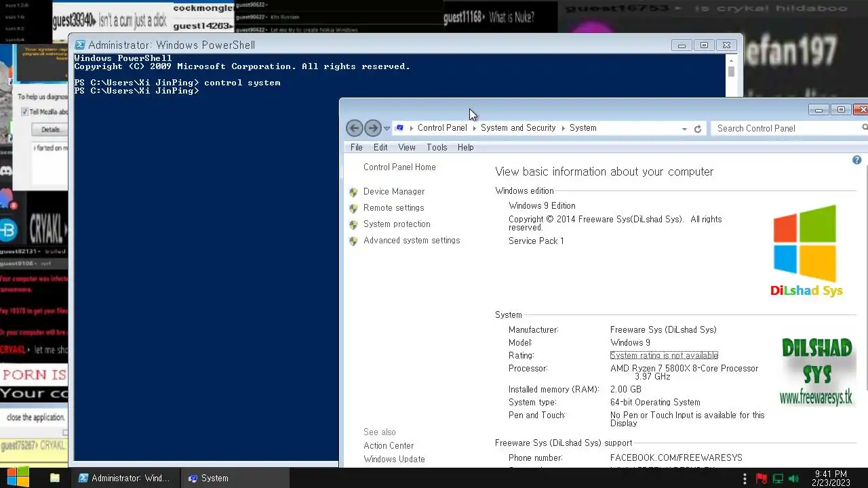Open the Action Center red flag icon
Viewport: 868px width, 488px height.
coord(761,479)
